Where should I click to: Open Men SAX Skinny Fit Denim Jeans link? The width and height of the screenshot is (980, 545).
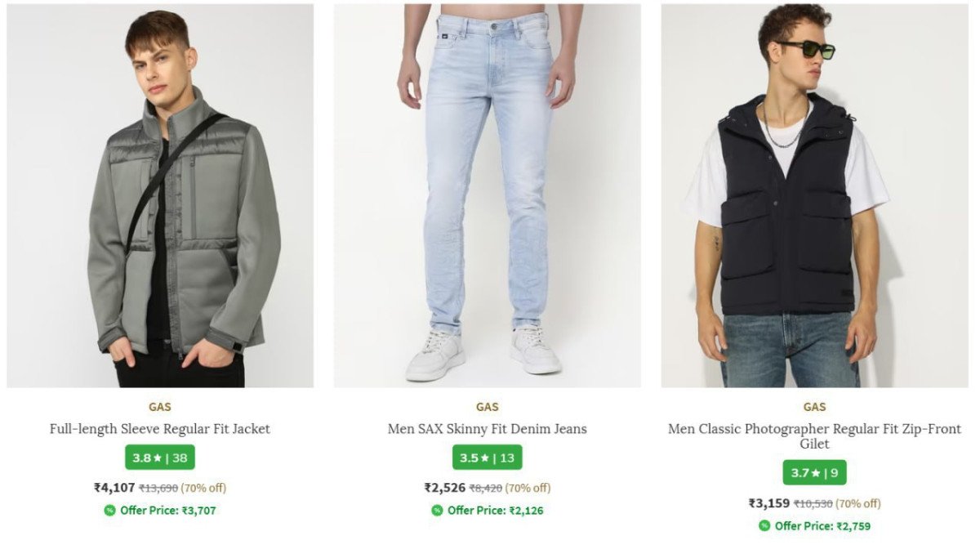[x=488, y=429]
